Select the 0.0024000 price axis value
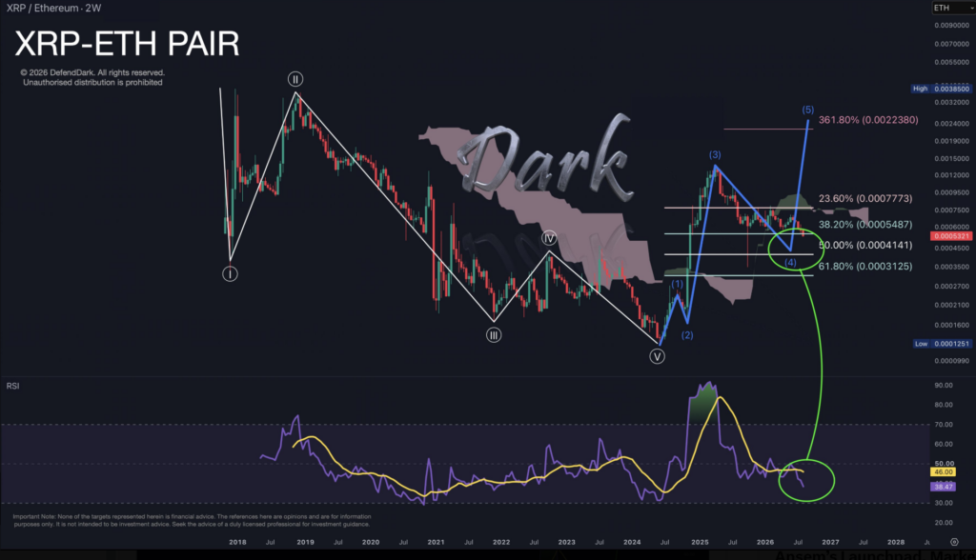Image resolution: width=976 pixels, height=560 pixels. pyautogui.click(x=952, y=123)
